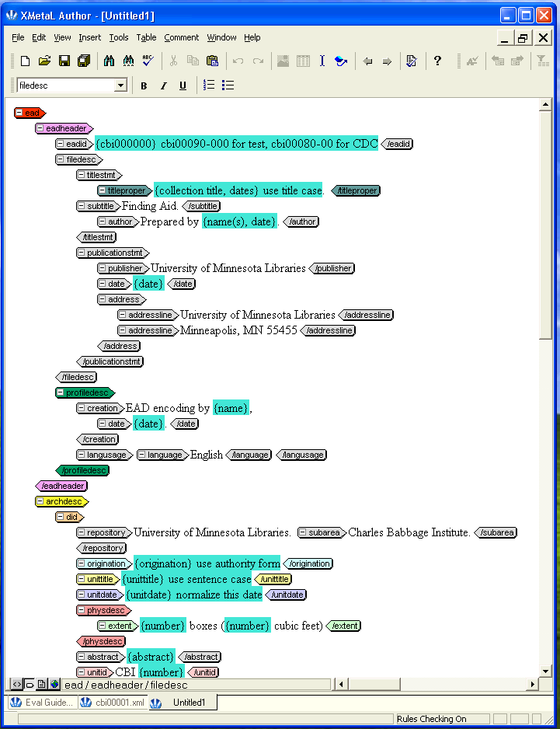Viewport: 560px width, 729px height.
Task: Run the spell check icon
Action: [148, 61]
